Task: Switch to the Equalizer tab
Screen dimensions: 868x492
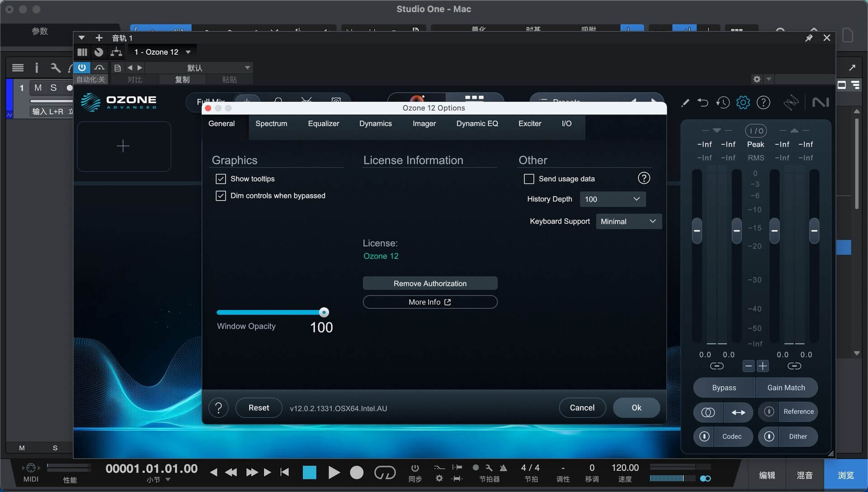Action: coord(323,123)
